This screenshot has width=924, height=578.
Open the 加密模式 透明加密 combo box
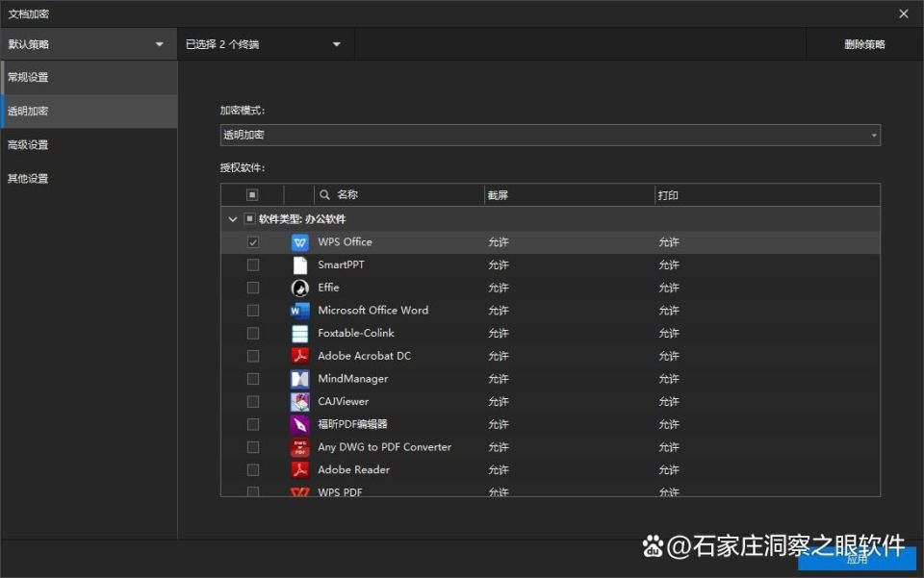point(551,135)
